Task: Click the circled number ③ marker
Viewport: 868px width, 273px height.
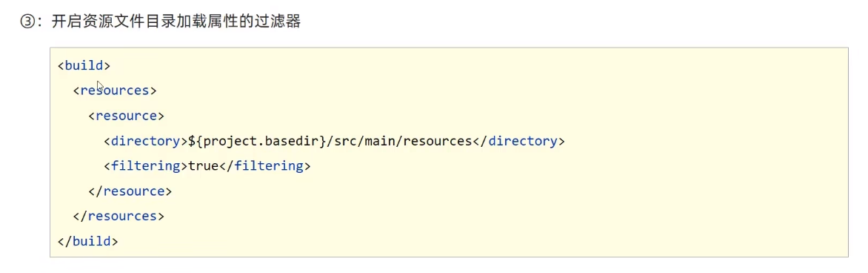Action: tap(27, 22)
